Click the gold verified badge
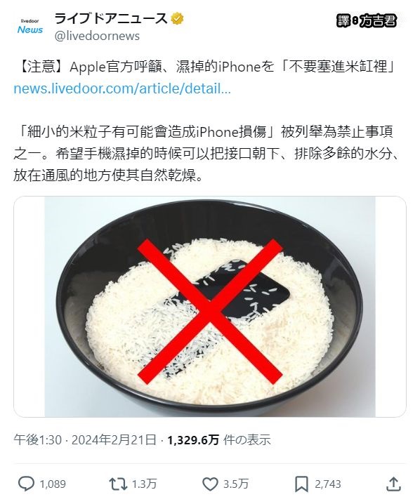Screen dimensions: 420x504 tap(177, 19)
